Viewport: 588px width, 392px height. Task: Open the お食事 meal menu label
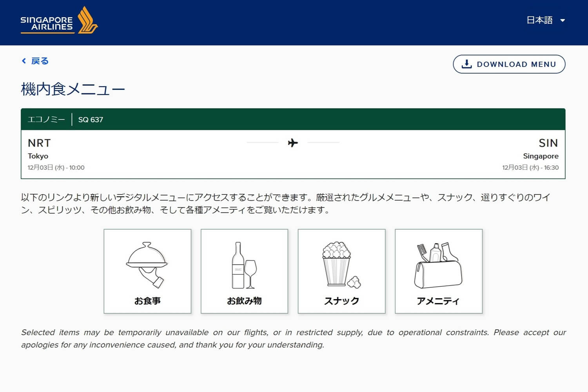[147, 301]
